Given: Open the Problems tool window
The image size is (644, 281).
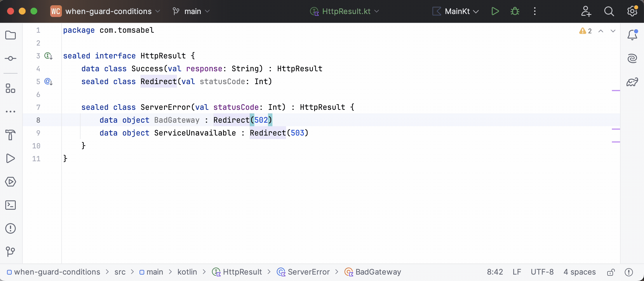Looking at the screenshot, I should click(11, 228).
